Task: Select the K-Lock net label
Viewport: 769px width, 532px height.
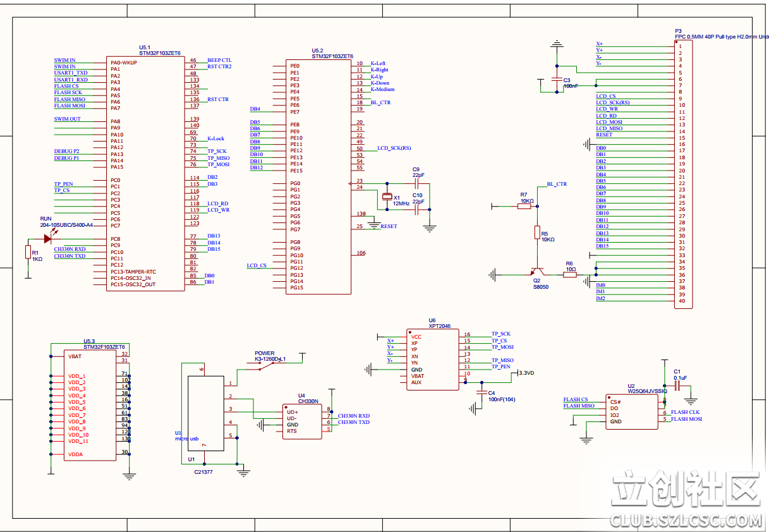Action: click(x=215, y=138)
